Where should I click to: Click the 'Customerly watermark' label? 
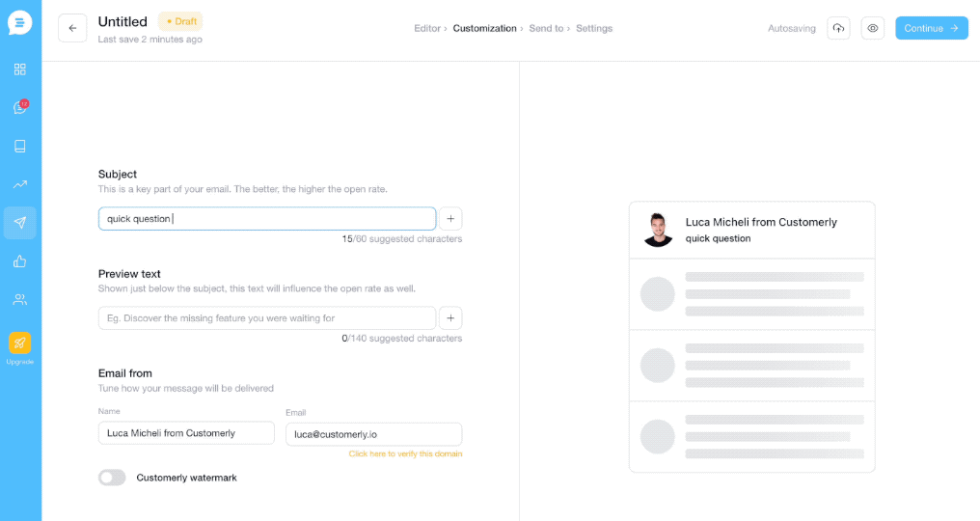186,478
